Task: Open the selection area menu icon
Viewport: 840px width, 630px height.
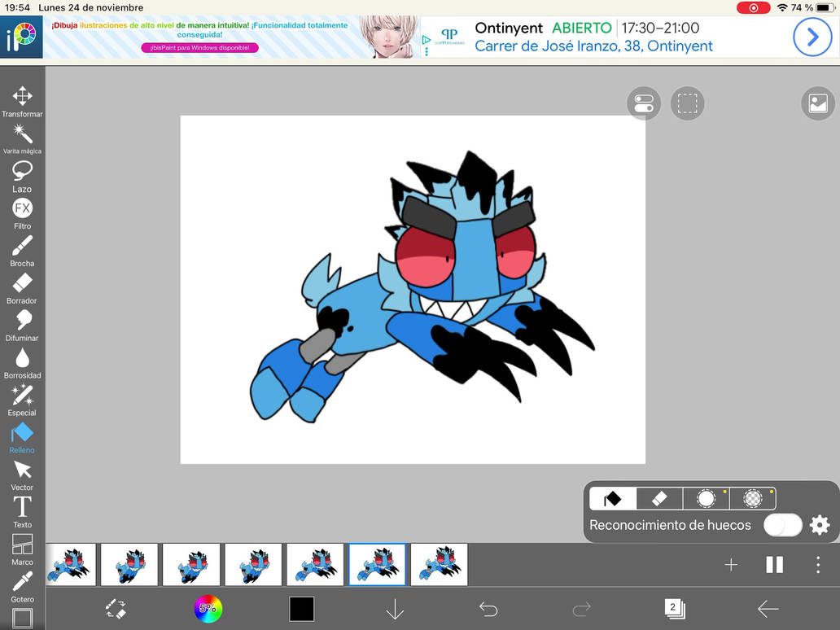Action: click(687, 103)
